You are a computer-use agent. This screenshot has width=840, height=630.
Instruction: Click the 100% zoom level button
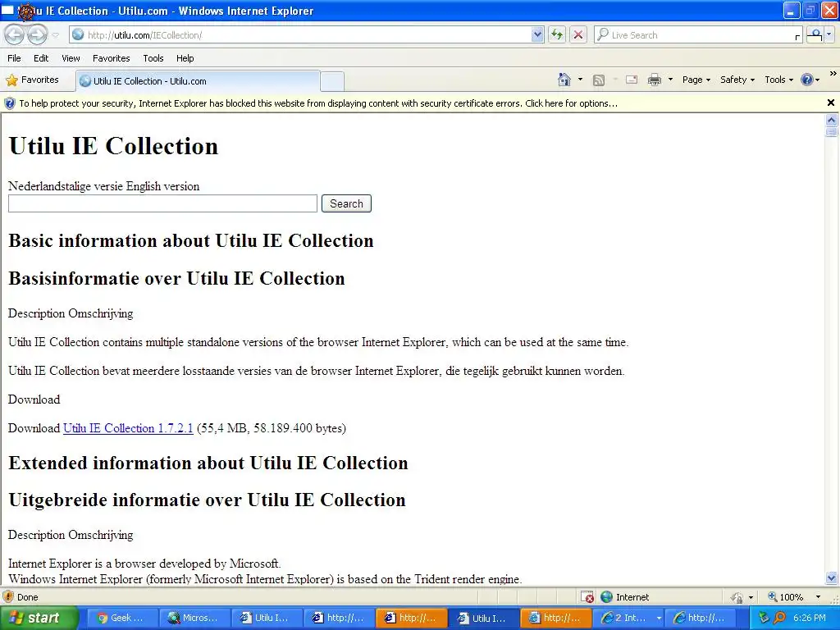coord(785,597)
